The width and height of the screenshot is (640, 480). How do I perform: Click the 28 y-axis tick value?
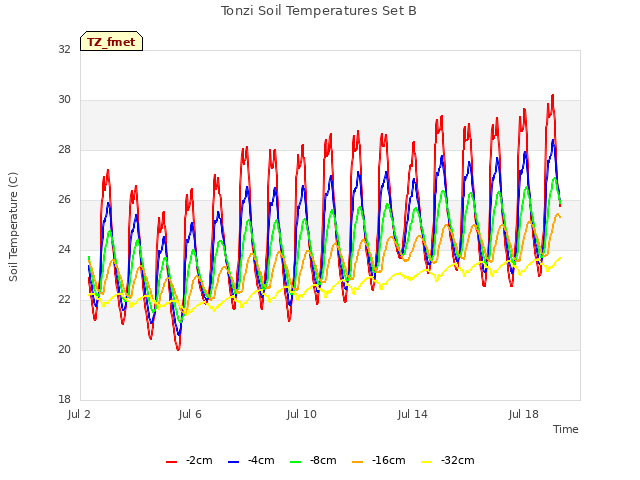tap(64, 149)
